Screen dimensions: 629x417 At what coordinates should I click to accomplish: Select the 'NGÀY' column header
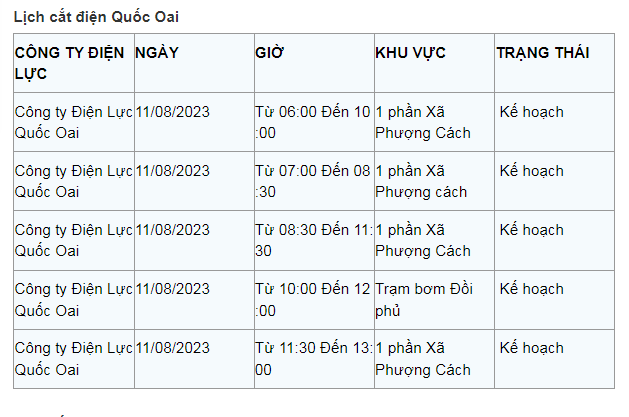pos(157,53)
